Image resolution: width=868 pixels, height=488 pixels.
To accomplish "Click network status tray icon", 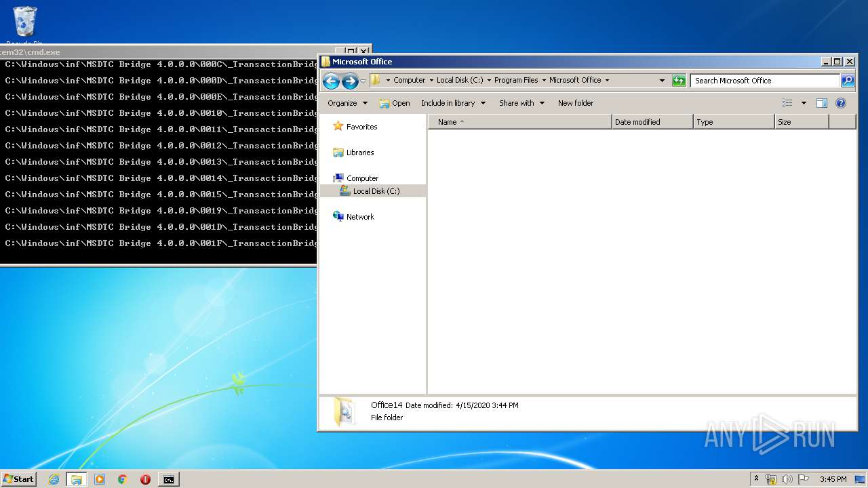I will tap(771, 479).
